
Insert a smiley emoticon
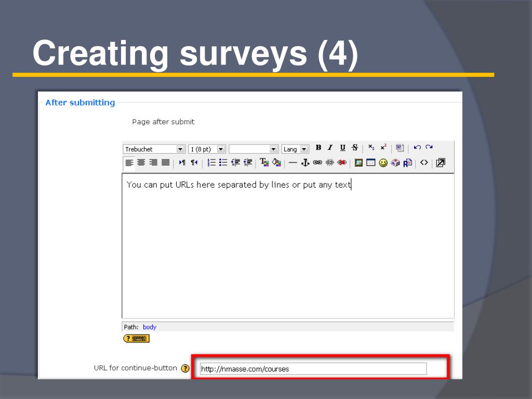[x=383, y=163]
